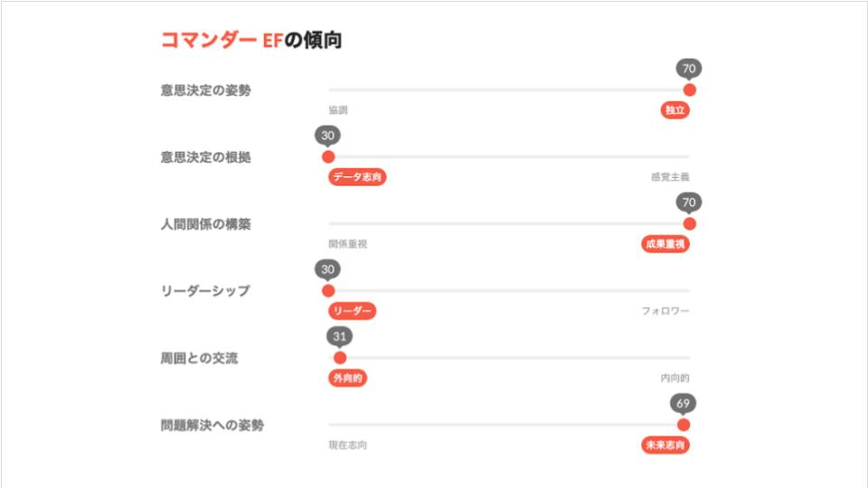This screenshot has height=488, width=868.
Task: Click the 感覚主義 label
Action: tap(669, 177)
